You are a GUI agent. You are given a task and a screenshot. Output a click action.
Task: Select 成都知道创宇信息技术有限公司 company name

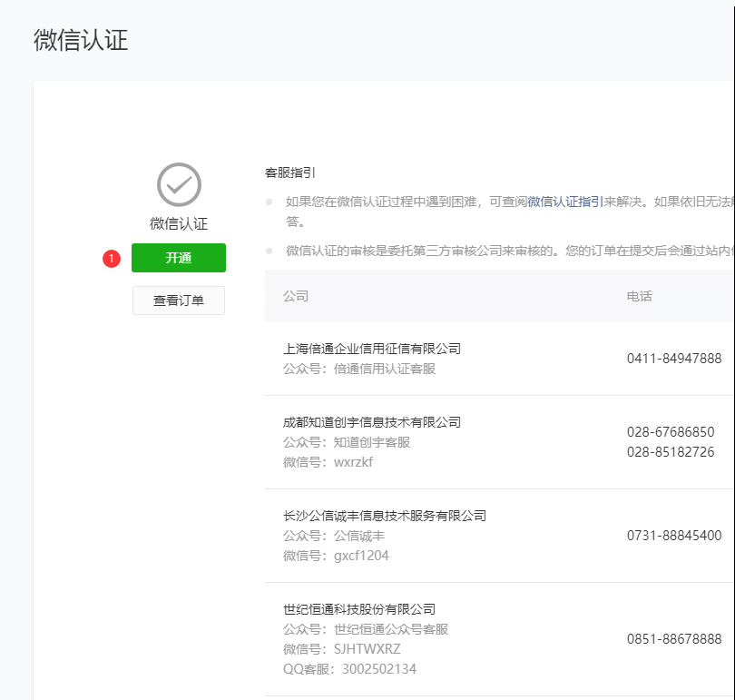[x=372, y=422]
